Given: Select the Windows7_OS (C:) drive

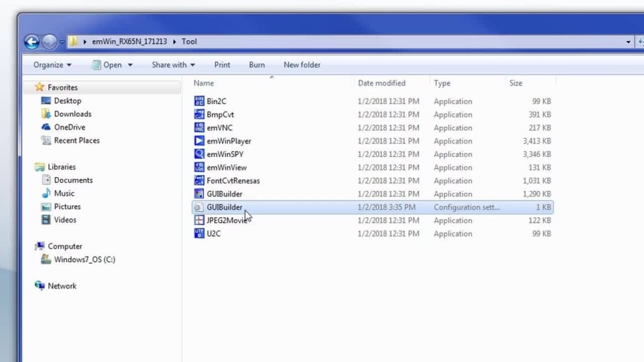Looking at the screenshot, I should (85, 259).
